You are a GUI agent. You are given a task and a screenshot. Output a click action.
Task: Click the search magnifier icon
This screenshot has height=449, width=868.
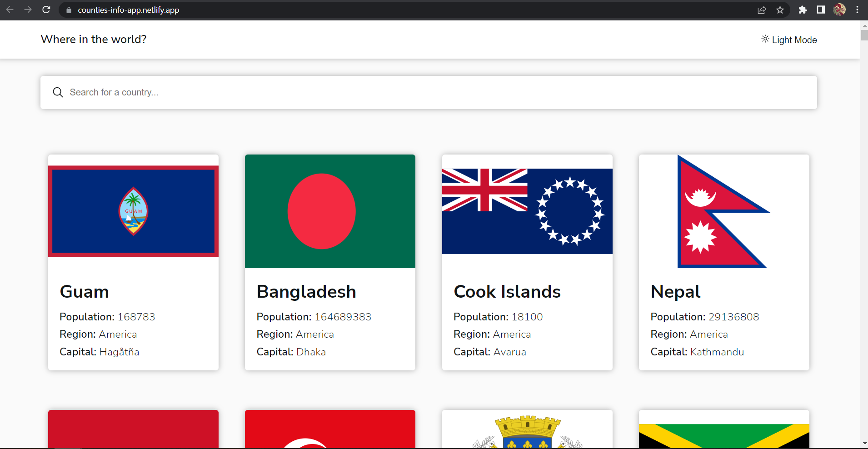tap(58, 92)
